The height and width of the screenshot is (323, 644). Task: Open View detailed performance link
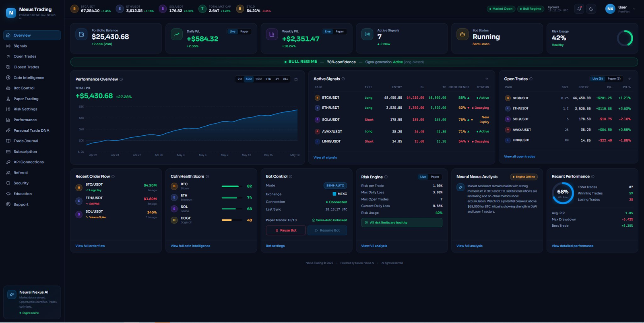pyautogui.click(x=572, y=246)
